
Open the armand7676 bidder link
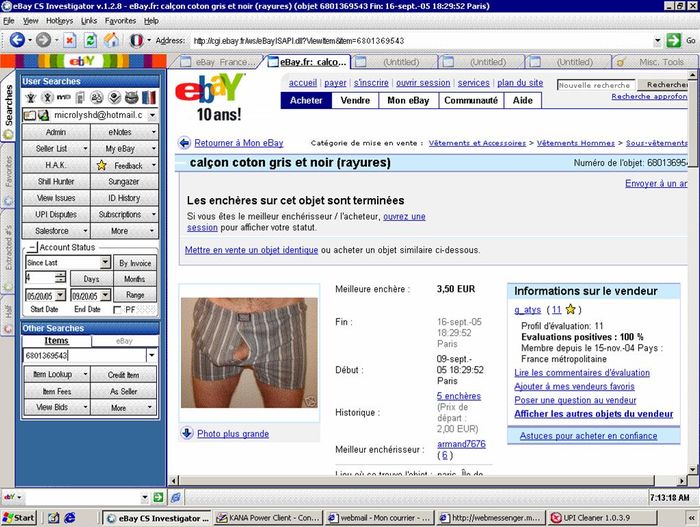tap(461, 444)
